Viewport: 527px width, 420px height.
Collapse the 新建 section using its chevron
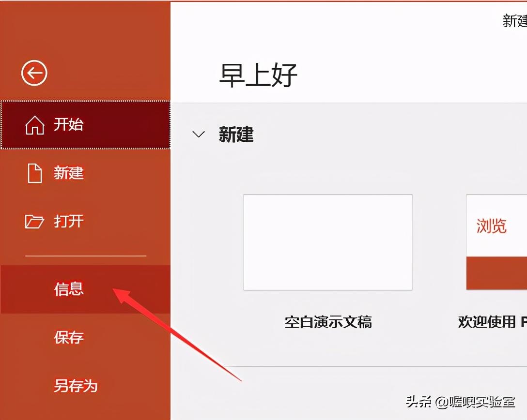point(198,135)
